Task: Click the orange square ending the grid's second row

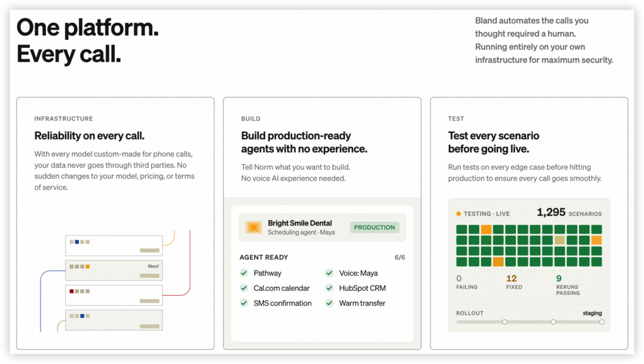Action: pyautogui.click(x=597, y=240)
